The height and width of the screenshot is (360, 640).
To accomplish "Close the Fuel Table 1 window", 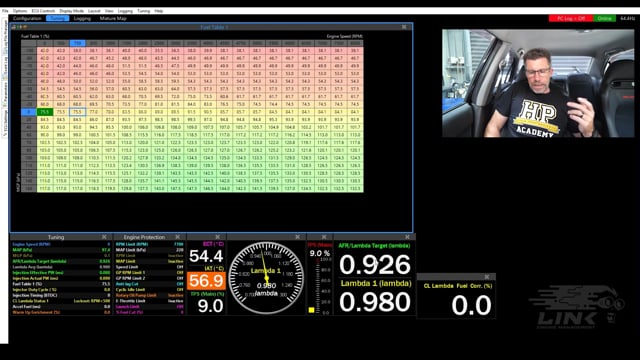I will click(x=404, y=27).
